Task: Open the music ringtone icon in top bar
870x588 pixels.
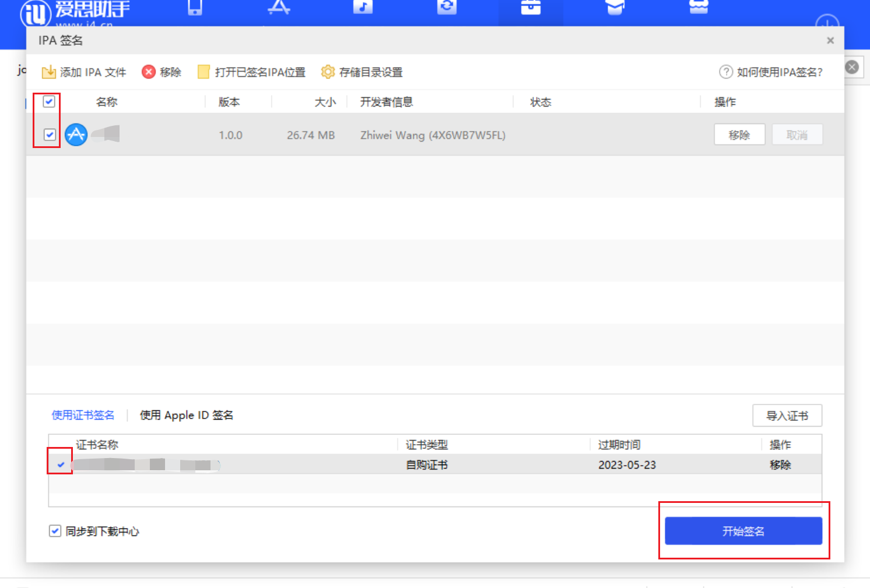Action: [363, 7]
